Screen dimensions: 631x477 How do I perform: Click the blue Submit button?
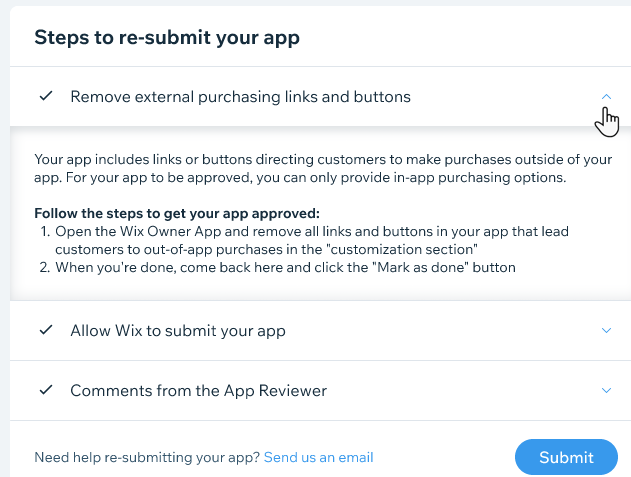pyautogui.click(x=566, y=457)
